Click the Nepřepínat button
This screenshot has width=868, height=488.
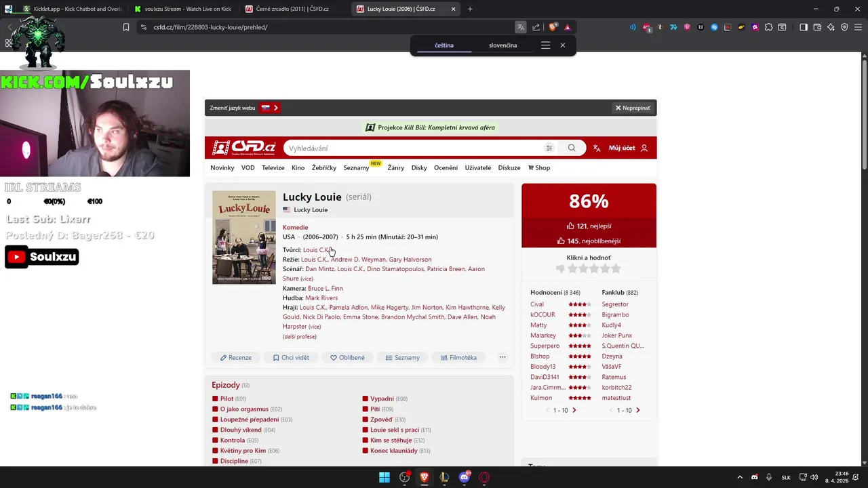pos(633,108)
